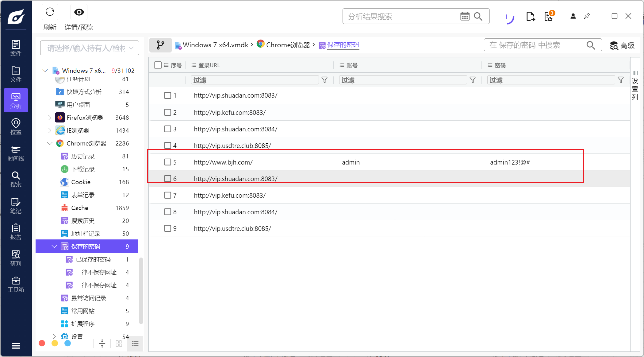Click the red color tag dot

42,343
